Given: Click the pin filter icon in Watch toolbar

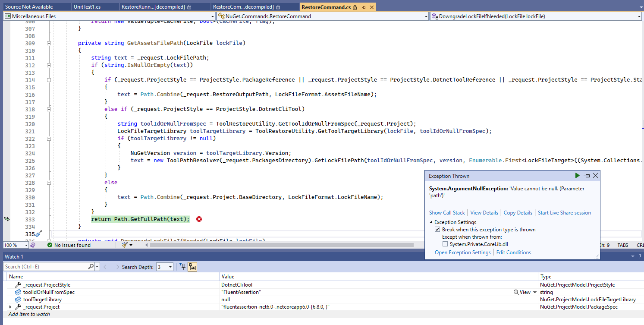Looking at the screenshot, I should (182, 266).
